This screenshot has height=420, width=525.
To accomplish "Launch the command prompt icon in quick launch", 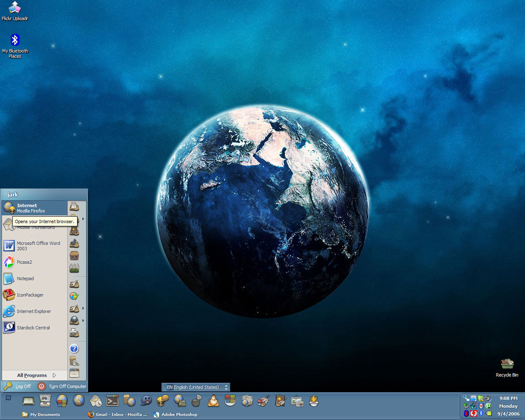I will tap(112, 401).
